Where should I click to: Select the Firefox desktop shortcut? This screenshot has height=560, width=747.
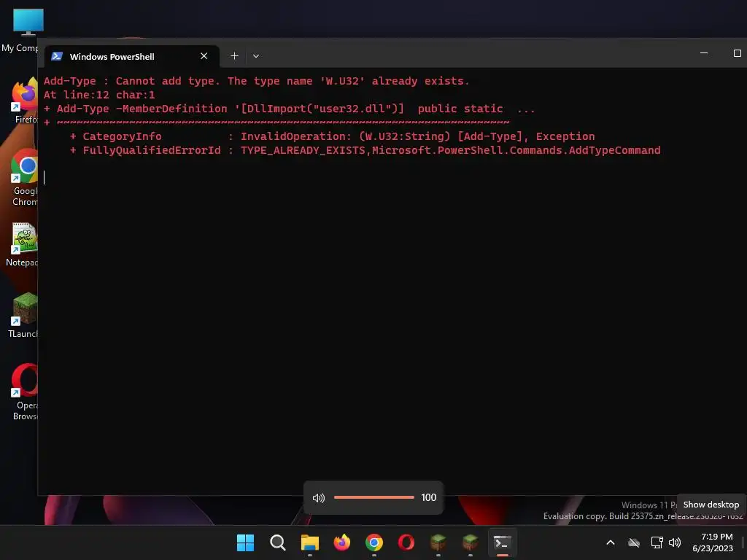click(24, 101)
